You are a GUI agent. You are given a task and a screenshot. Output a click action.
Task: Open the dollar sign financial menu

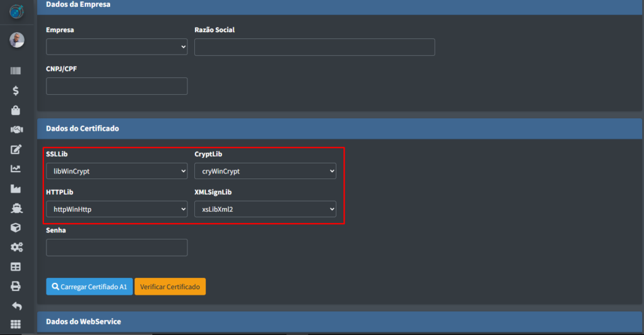[x=16, y=91]
